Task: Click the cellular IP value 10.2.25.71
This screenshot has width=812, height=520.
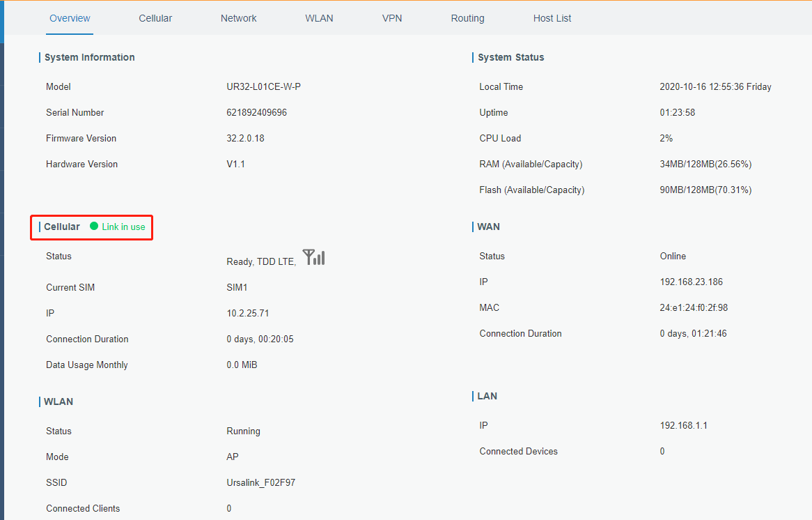Action: click(247, 313)
